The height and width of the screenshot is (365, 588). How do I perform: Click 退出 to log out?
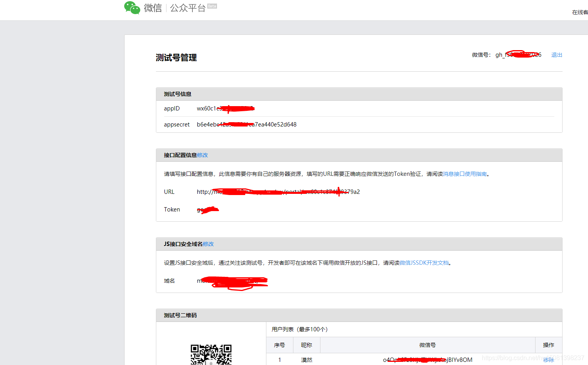pyautogui.click(x=557, y=55)
